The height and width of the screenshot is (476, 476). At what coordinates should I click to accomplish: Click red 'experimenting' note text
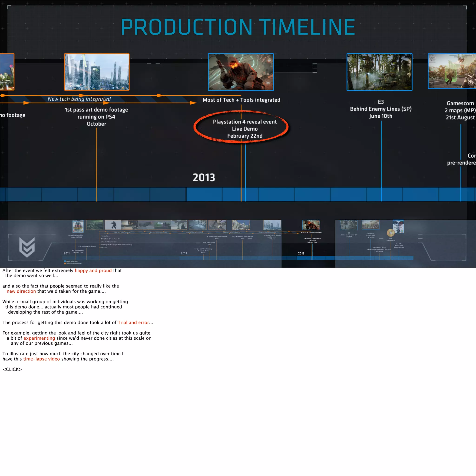pos(39,338)
